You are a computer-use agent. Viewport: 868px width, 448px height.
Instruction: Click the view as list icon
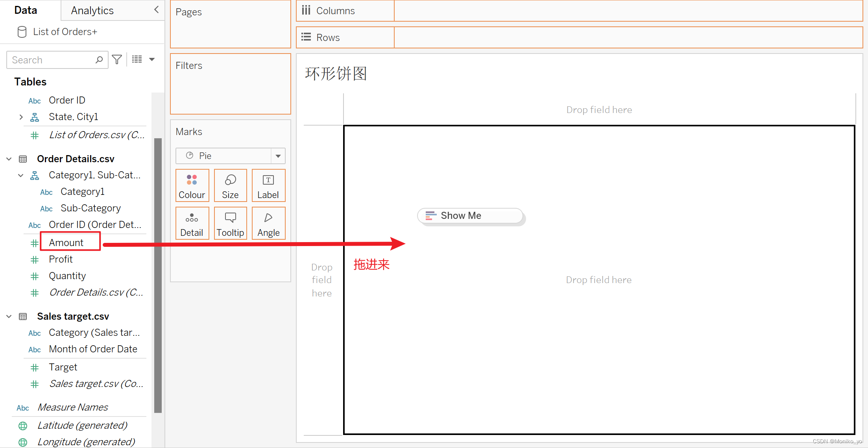tap(137, 59)
